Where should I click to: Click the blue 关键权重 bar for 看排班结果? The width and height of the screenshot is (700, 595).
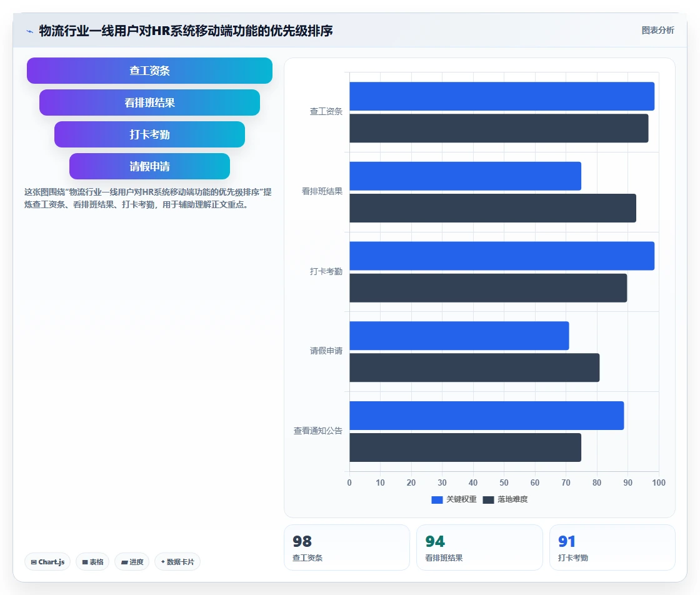pyautogui.click(x=465, y=176)
